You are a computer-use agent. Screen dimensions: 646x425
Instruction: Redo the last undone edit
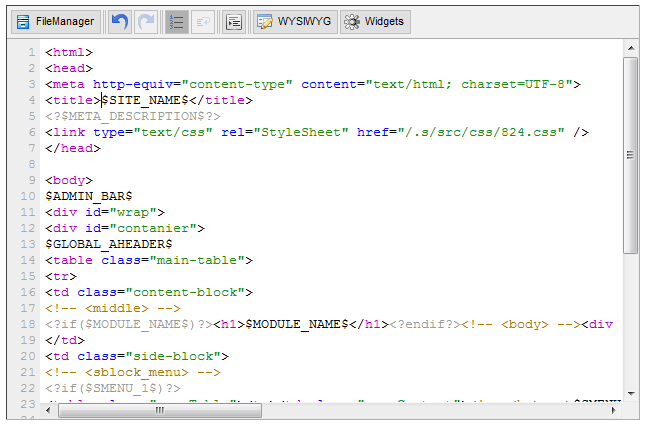click(146, 21)
